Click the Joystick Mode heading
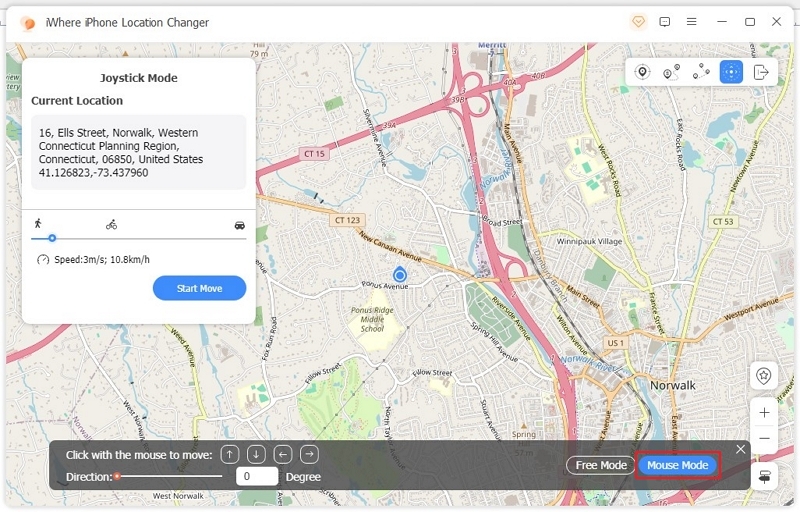This screenshot has height=512, width=800. point(138,78)
